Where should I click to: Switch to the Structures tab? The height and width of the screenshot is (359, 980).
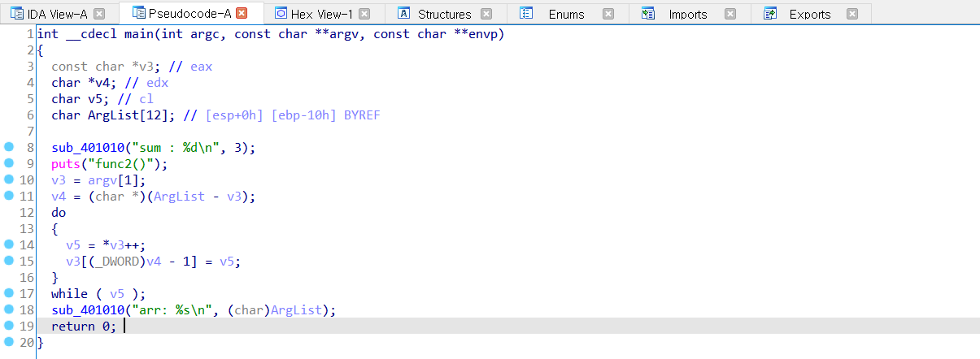(x=445, y=14)
